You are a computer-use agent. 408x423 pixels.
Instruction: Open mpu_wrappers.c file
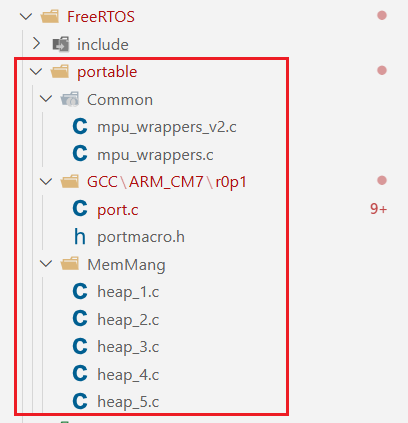tap(155, 155)
